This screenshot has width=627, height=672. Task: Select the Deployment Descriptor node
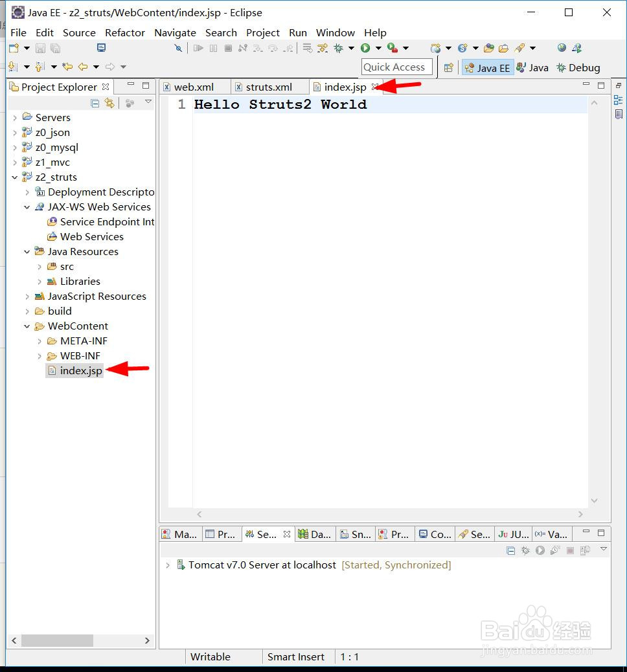(x=95, y=192)
